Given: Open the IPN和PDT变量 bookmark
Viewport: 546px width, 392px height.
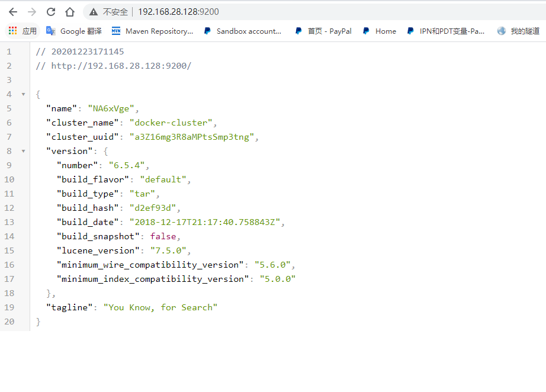Looking at the screenshot, I should [445, 31].
